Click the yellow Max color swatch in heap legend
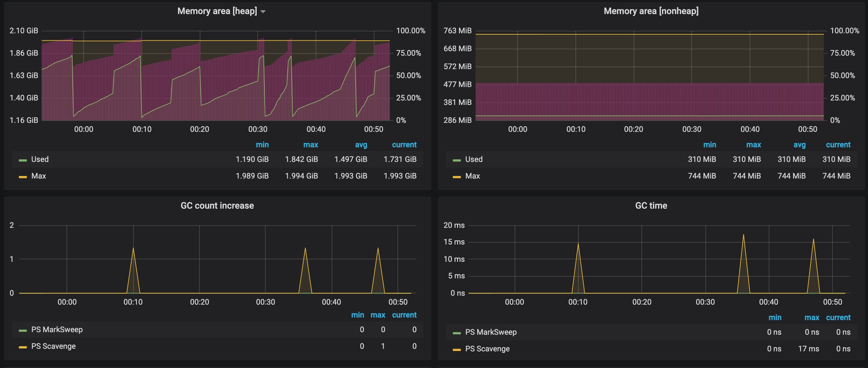 (23, 177)
